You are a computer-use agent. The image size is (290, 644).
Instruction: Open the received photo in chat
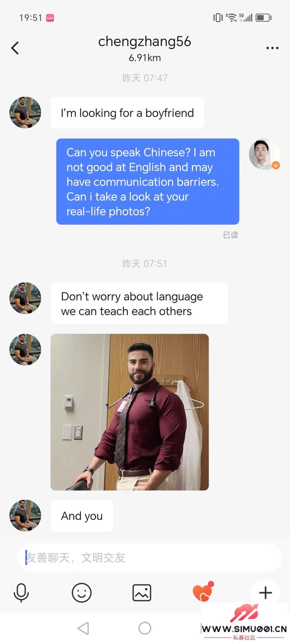(x=129, y=412)
